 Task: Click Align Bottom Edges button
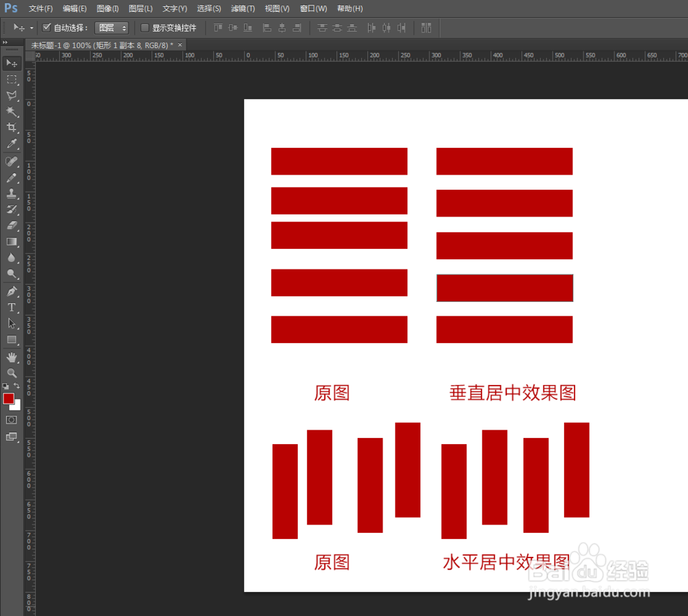click(x=248, y=27)
